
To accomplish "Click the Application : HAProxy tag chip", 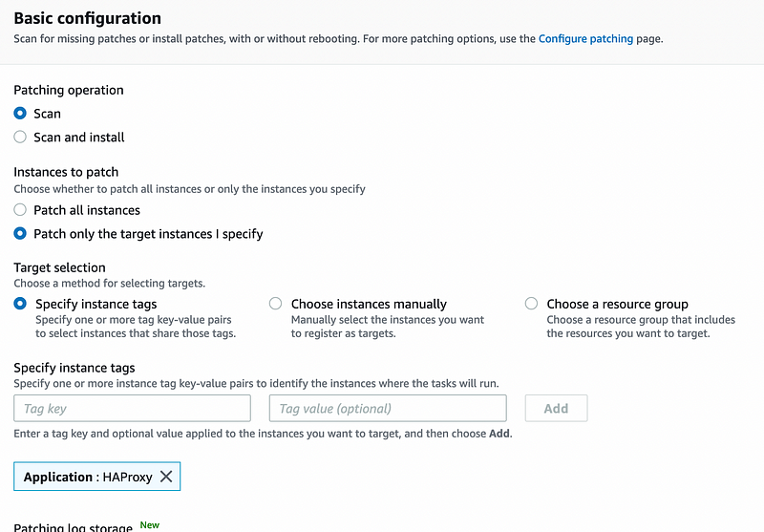I will coord(88,477).
